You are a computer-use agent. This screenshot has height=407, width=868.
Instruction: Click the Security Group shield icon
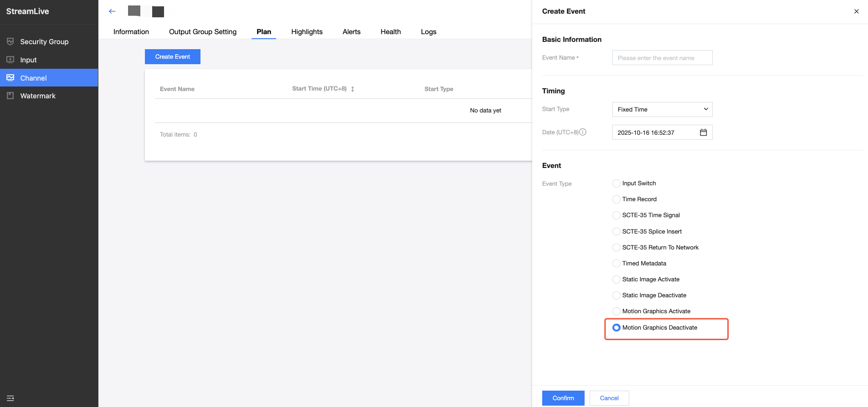coord(10,41)
